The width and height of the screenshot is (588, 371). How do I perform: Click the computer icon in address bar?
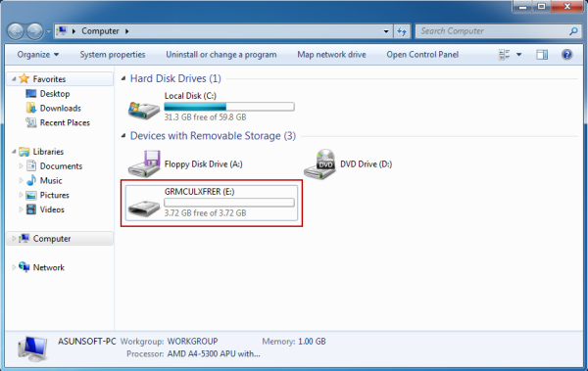coord(61,31)
